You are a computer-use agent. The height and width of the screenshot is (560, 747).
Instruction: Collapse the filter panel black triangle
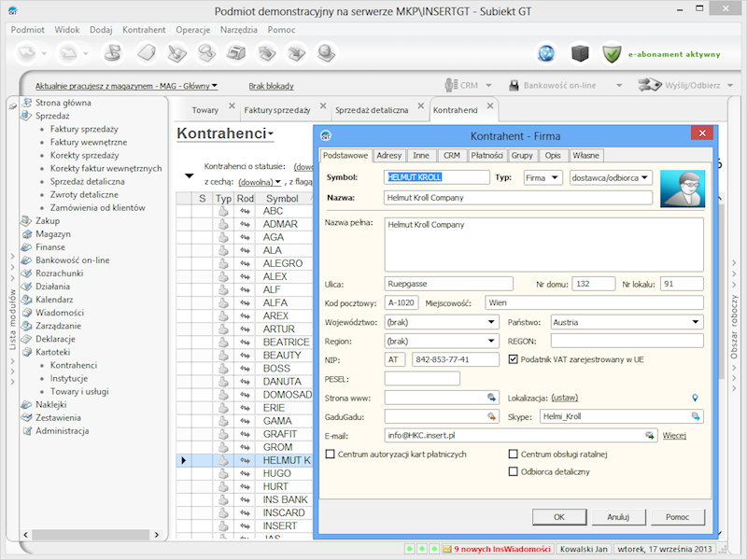(190, 175)
